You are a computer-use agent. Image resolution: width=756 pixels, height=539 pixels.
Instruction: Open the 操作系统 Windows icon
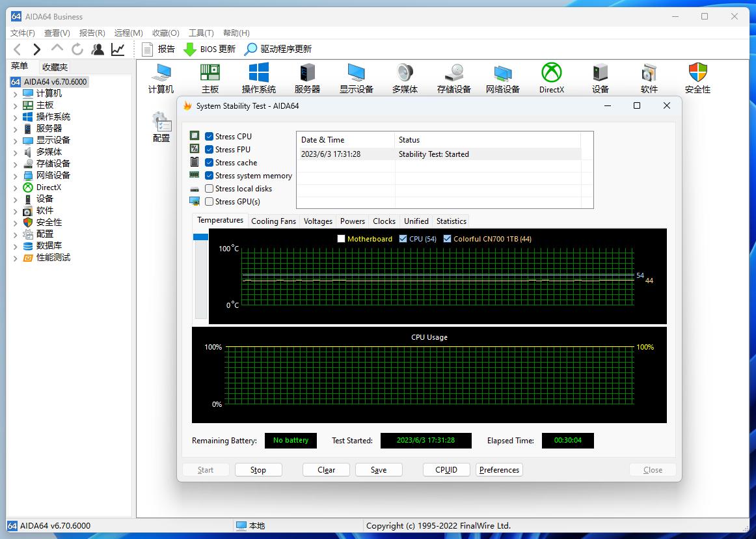(x=258, y=73)
